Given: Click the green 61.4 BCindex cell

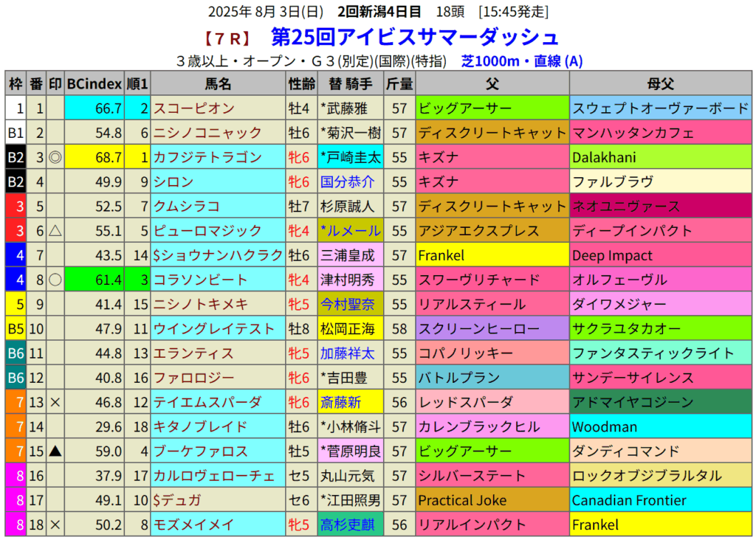Looking at the screenshot, I should point(94,280).
